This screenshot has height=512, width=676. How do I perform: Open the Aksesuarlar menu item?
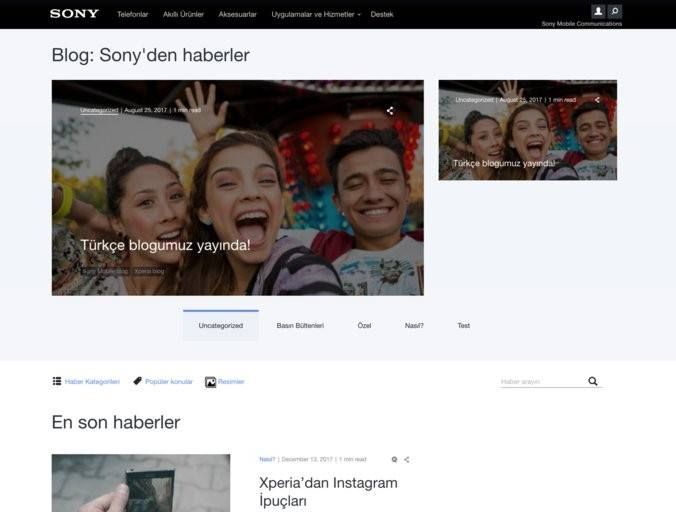tap(237, 14)
